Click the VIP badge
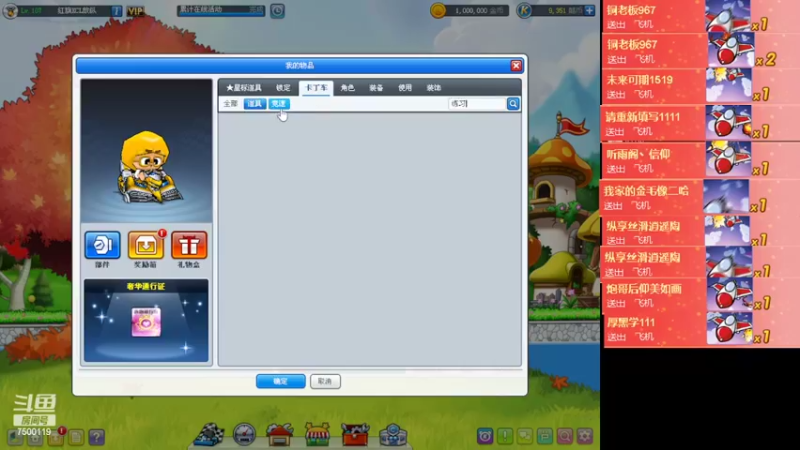This screenshot has height=450, width=800. (x=135, y=11)
